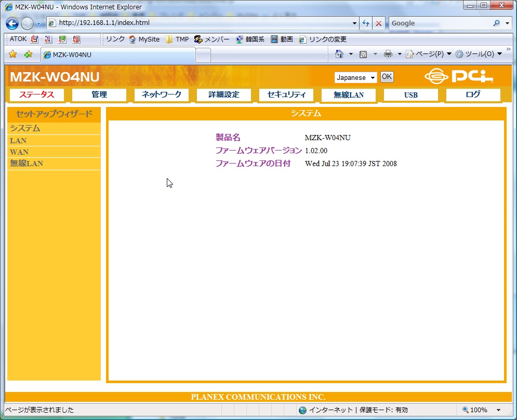Click the ATOK toolbar label
Viewport: 517px width, 420px height.
pyautogui.click(x=18, y=39)
